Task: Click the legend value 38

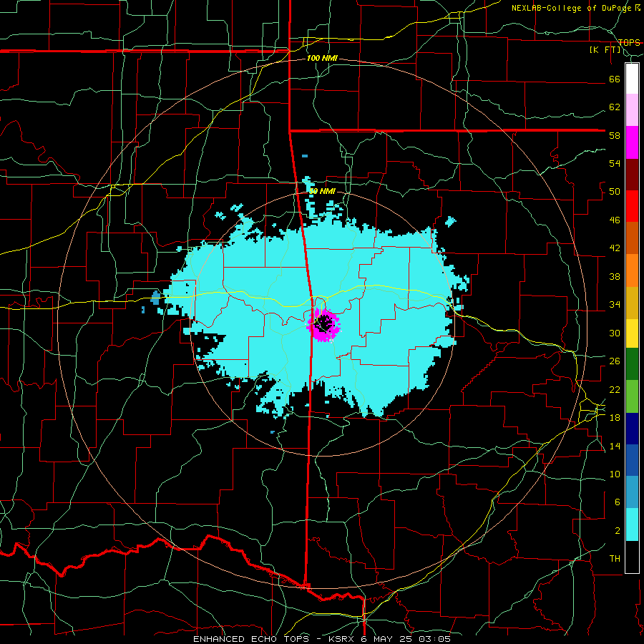Action: pyautogui.click(x=615, y=276)
